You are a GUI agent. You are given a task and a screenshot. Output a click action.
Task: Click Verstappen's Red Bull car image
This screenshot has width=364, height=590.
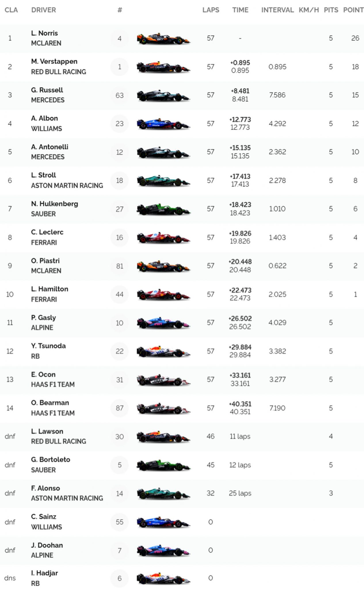pyautogui.click(x=163, y=67)
